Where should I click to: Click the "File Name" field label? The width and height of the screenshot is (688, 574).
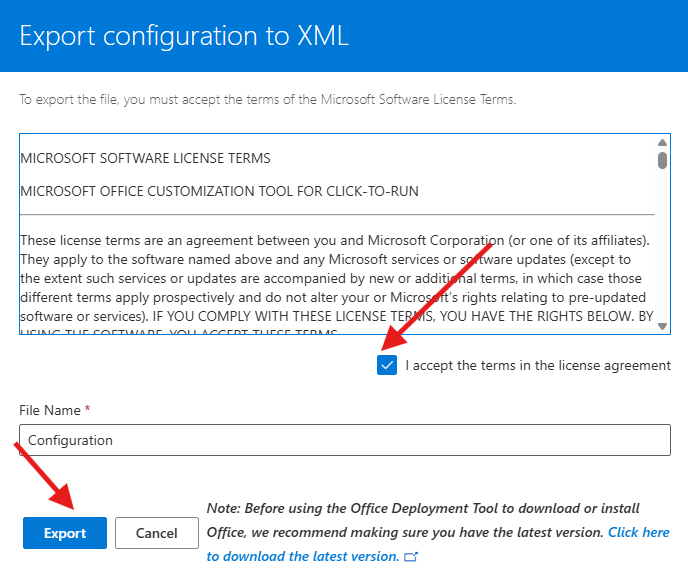pyautogui.click(x=50, y=411)
